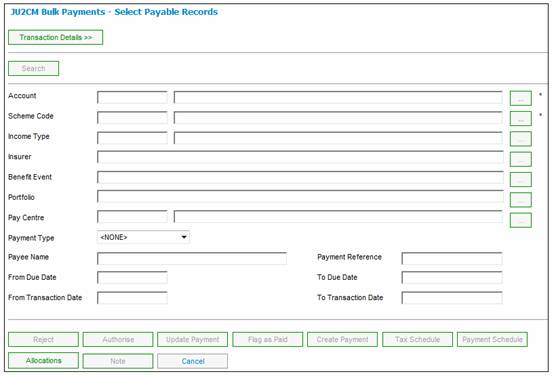This screenshot has width=554, height=376.
Task: Click the Search button
Action: point(34,69)
